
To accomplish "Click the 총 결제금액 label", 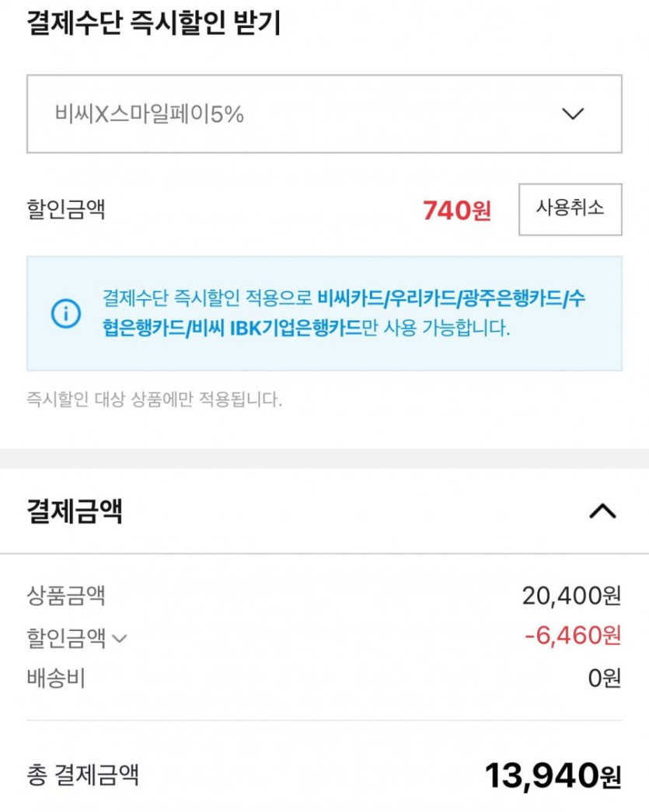I will 83,775.
